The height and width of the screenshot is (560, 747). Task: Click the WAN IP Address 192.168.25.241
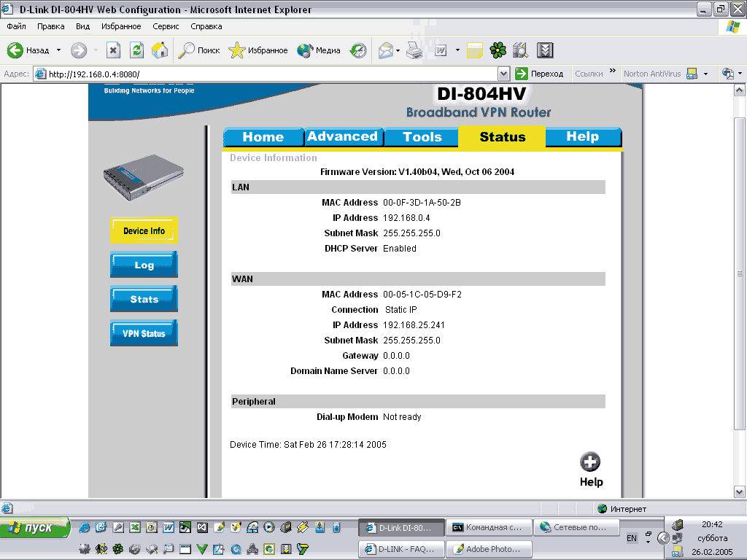pos(414,325)
